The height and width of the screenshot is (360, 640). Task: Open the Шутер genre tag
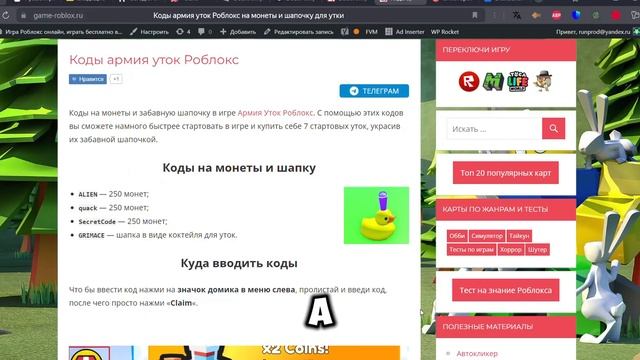click(537, 249)
